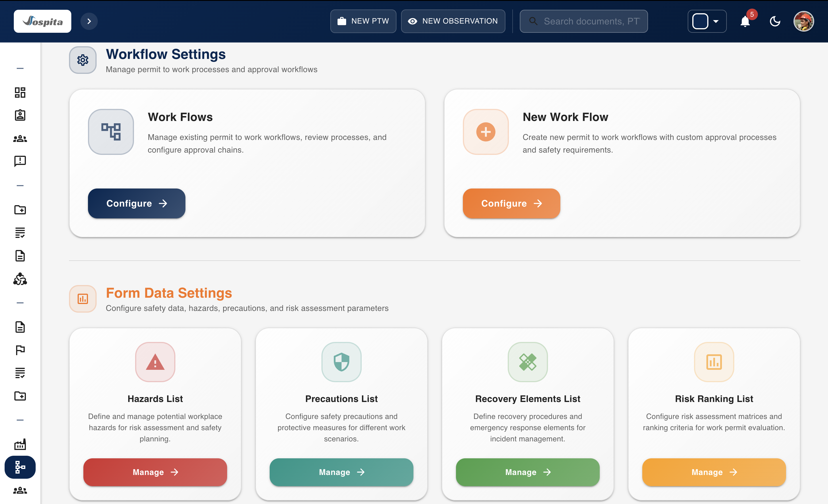Expand sidebar with chevron arrow button
Screen dimensions: 828x504
click(x=89, y=22)
